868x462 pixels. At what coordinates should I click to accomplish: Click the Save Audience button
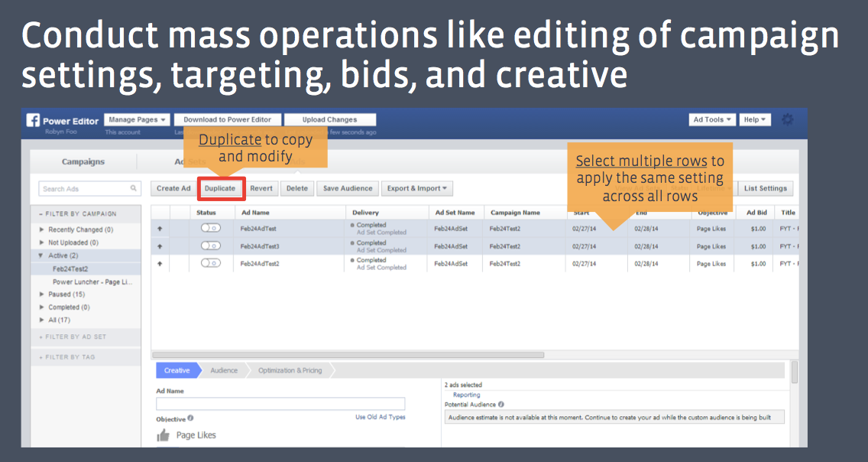coord(348,188)
